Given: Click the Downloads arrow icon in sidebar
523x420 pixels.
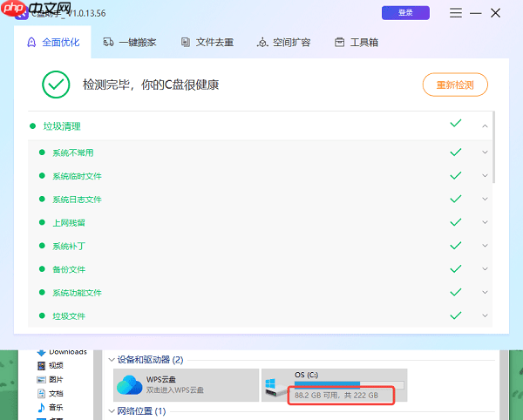Looking at the screenshot, I should [x=41, y=352].
